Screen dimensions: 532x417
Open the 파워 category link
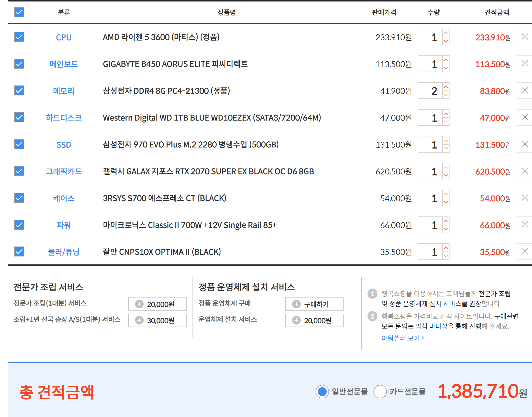(x=64, y=225)
